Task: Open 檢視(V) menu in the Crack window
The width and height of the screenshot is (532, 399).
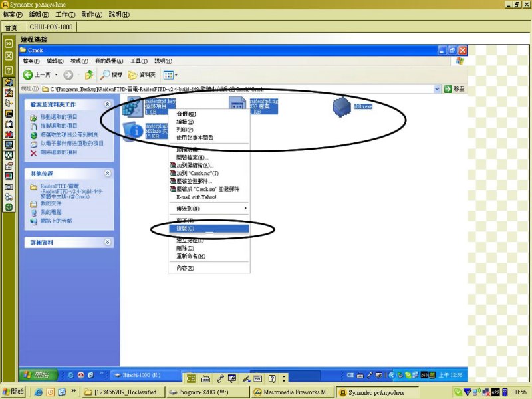Action: [79, 61]
